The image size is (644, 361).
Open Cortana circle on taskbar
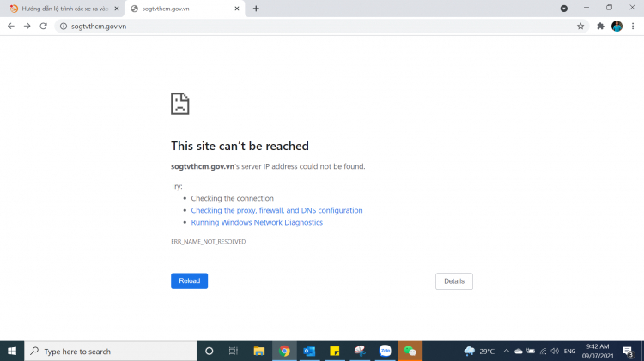coord(209,352)
